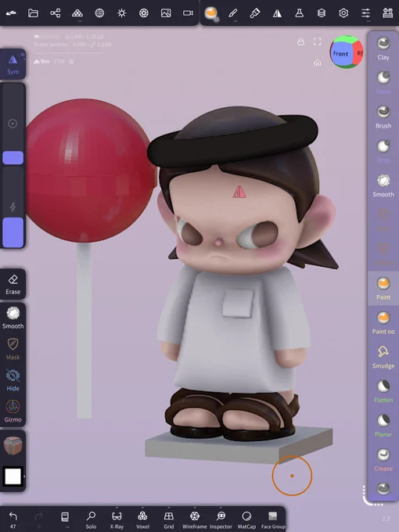Open the Background image menu

tap(166, 13)
